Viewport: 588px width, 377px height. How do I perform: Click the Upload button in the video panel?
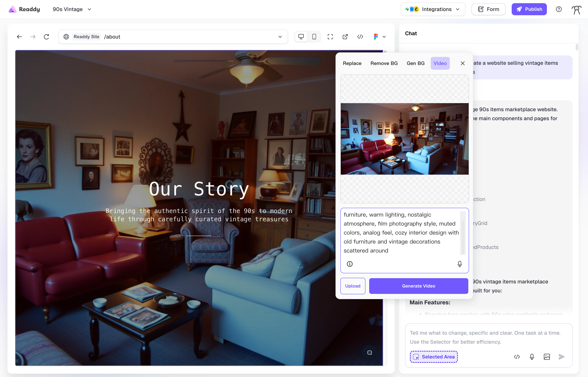point(353,286)
